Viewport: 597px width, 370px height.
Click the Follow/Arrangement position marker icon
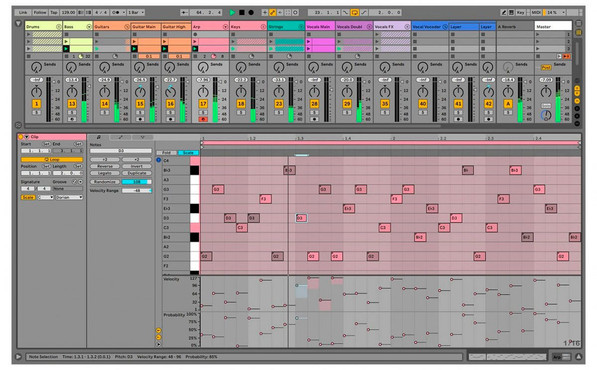coord(184,13)
